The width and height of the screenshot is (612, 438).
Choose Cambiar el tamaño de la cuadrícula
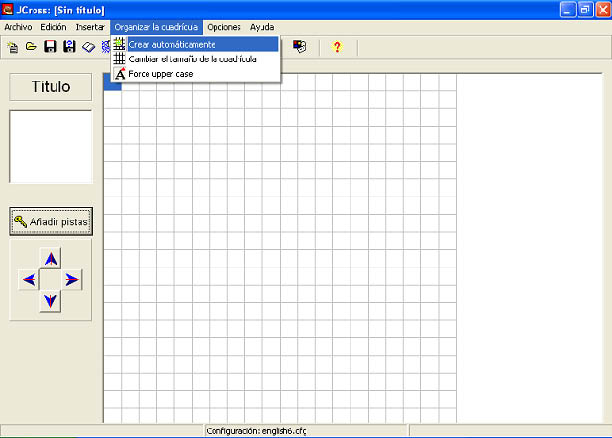coord(196,59)
